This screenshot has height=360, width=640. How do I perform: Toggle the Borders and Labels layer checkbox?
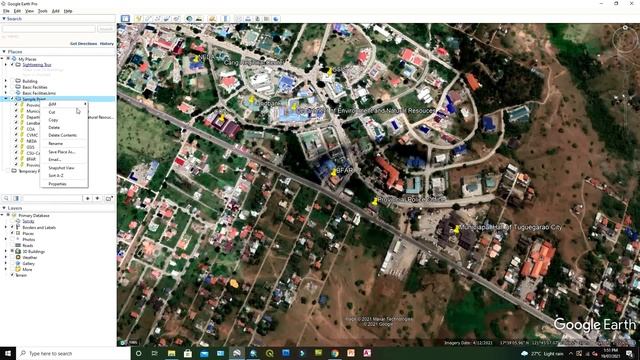pyautogui.click(x=12, y=227)
